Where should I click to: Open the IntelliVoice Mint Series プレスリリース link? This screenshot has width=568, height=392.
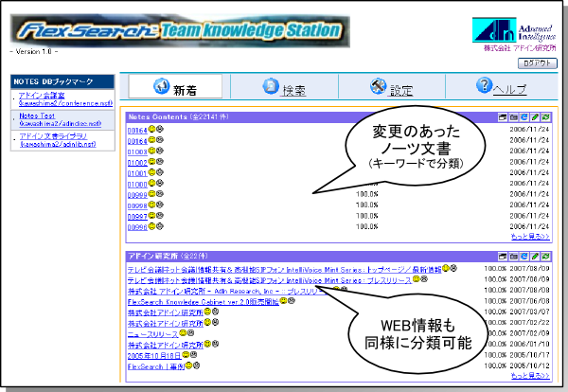(x=270, y=280)
